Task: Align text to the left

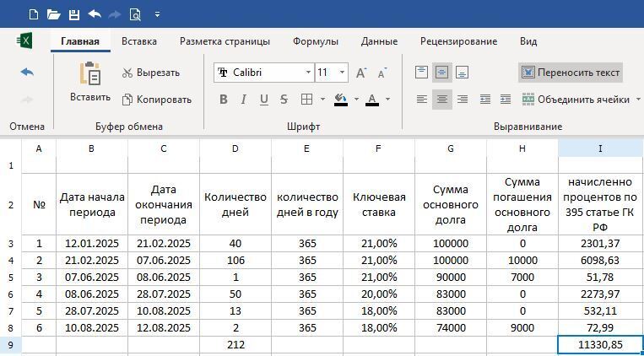Action: click(422, 100)
